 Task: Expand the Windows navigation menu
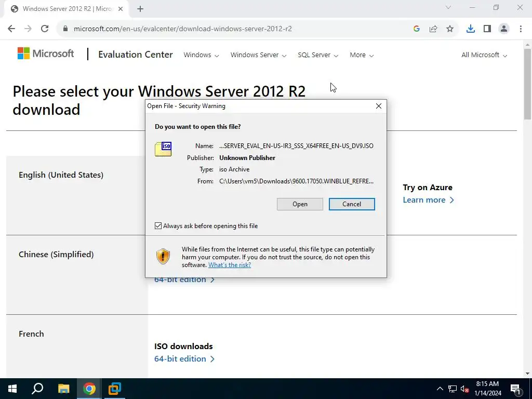(201, 55)
